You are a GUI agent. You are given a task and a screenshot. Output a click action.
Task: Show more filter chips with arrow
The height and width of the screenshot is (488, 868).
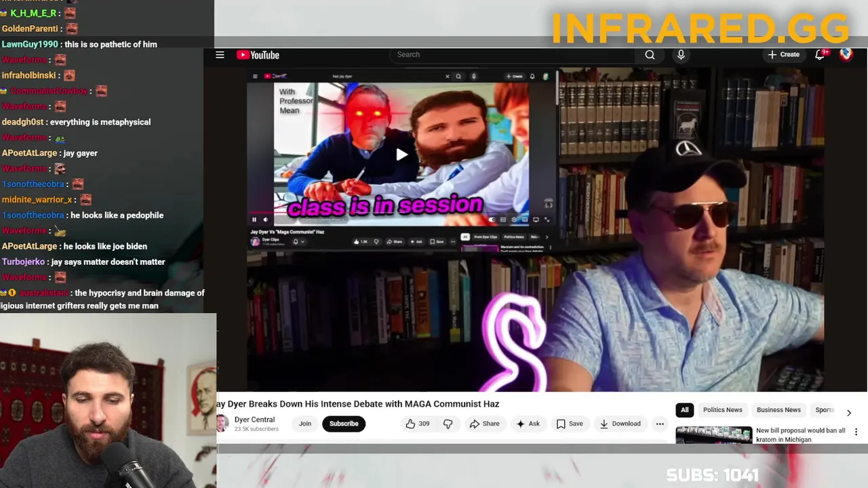[x=848, y=412]
